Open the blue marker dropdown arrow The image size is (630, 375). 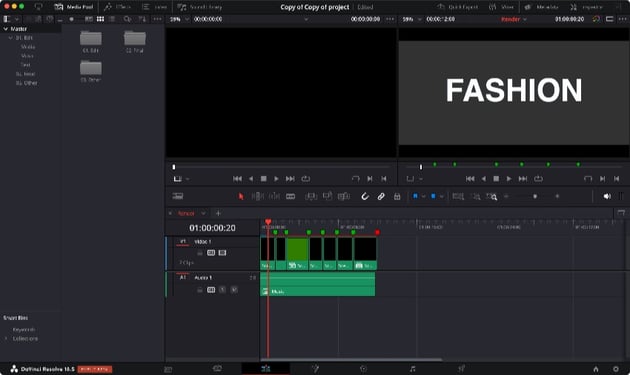[441, 196]
